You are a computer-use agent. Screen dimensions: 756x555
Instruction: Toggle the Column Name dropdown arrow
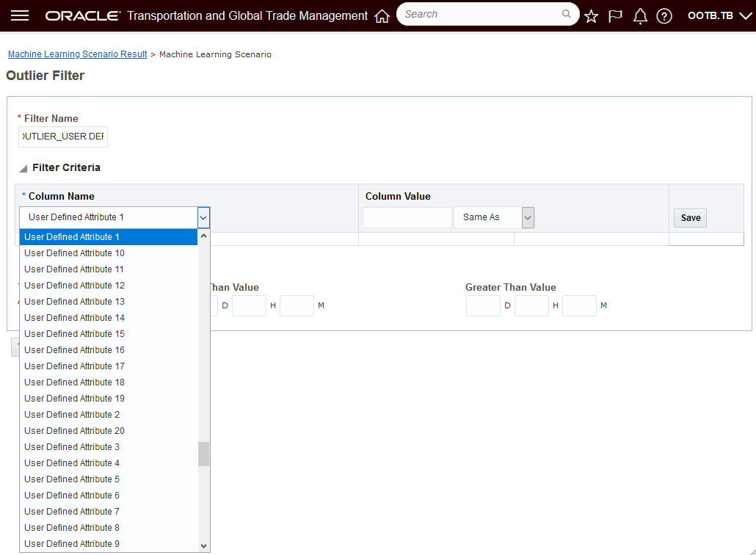click(203, 217)
